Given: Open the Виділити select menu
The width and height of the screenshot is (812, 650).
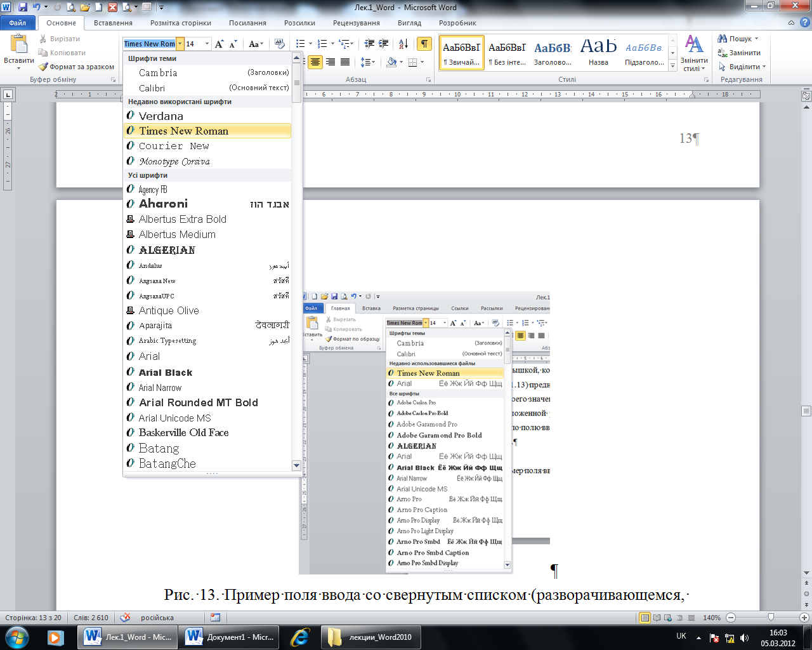Looking at the screenshot, I should tap(742, 67).
